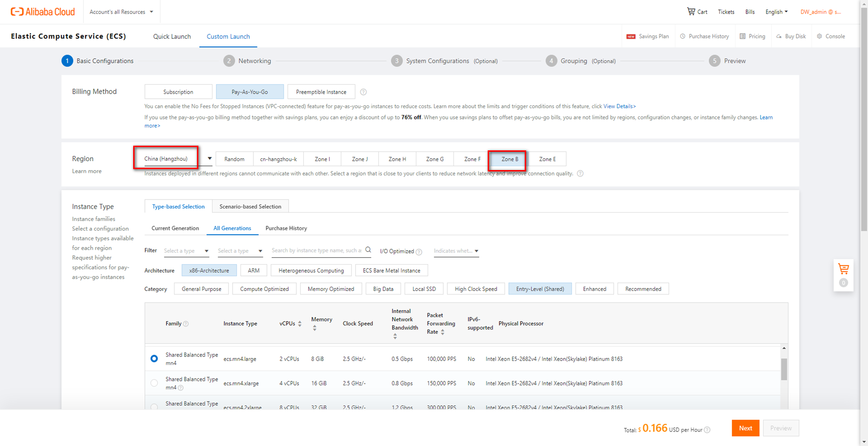Click Learn more under Region
The width and height of the screenshot is (868, 446).
[87, 171]
